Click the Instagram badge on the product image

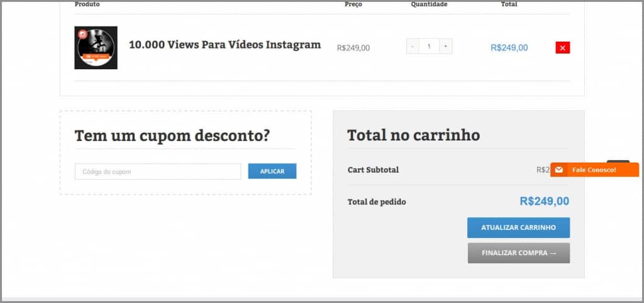click(82, 34)
